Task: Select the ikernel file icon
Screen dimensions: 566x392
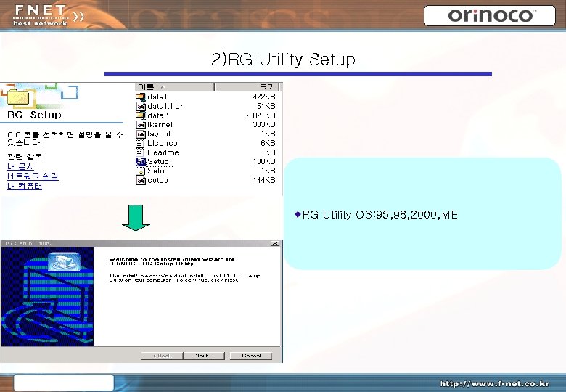Action: tap(141, 125)
